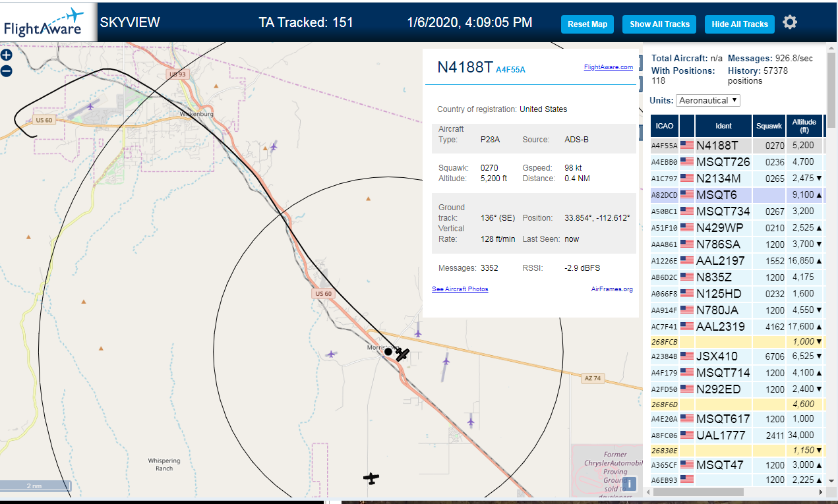Select purple aircraft just north of AZ 74 junction
This screenshot has height=504, width=838.
click(x=418, y=333)
